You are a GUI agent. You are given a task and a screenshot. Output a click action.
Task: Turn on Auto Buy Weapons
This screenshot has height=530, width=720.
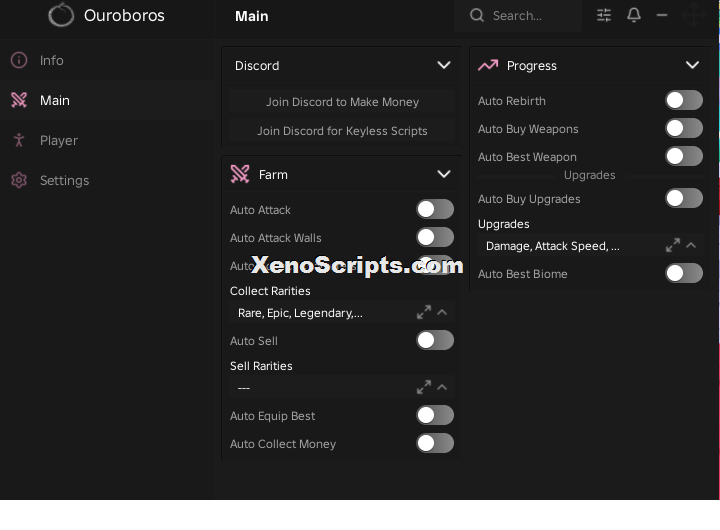(684, 128)
